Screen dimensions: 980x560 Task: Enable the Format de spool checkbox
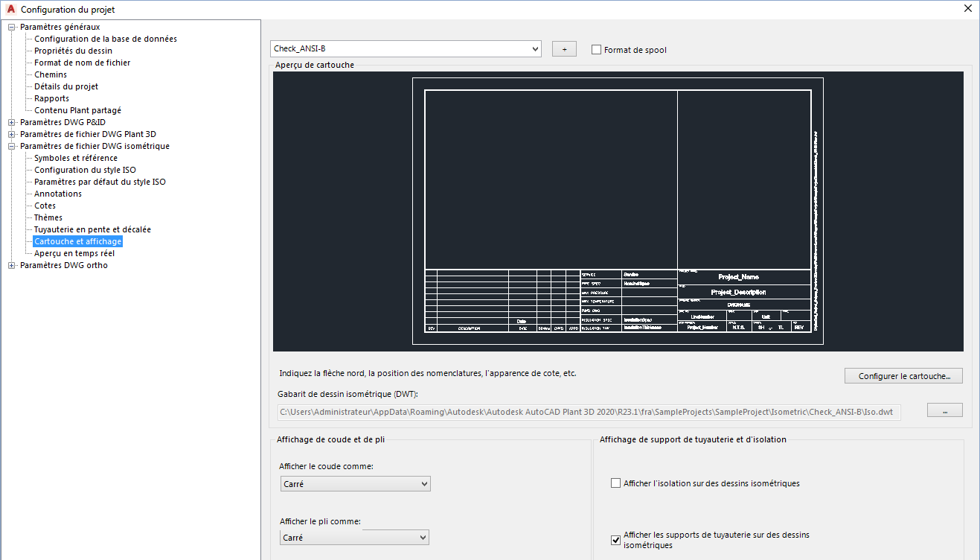[596, 50]
